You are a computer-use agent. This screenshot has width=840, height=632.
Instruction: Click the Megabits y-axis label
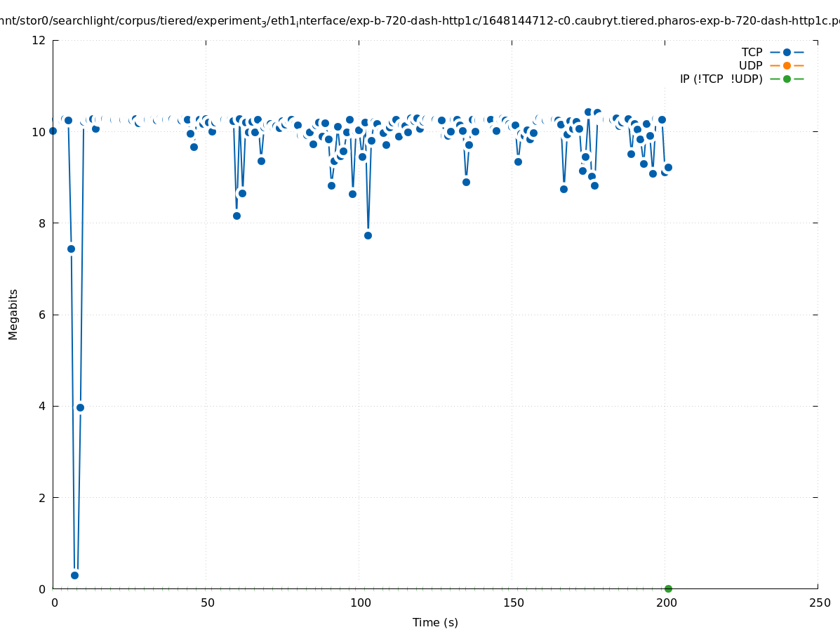(13, 314)
